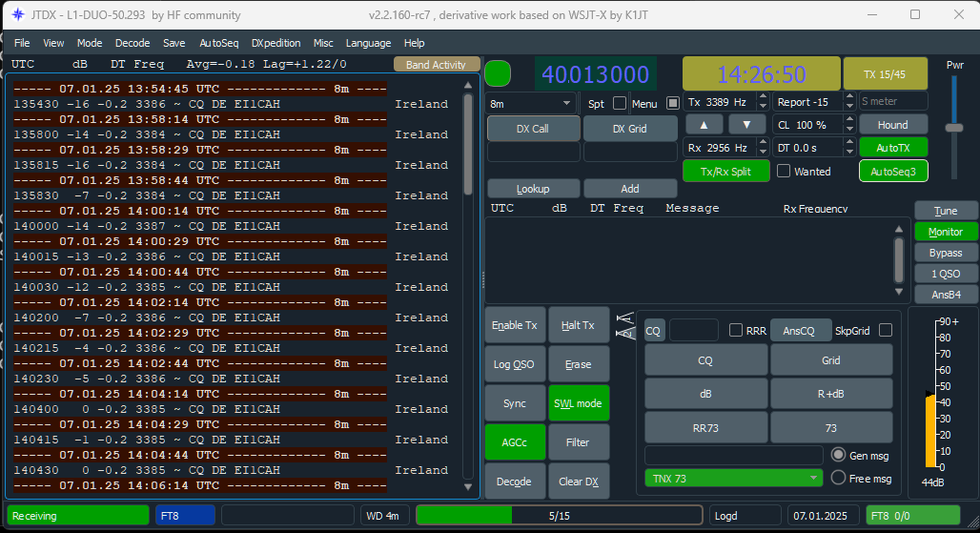Click the down arrow frequency button
Screen dimensions: 980x533
[x=746, y=124]
